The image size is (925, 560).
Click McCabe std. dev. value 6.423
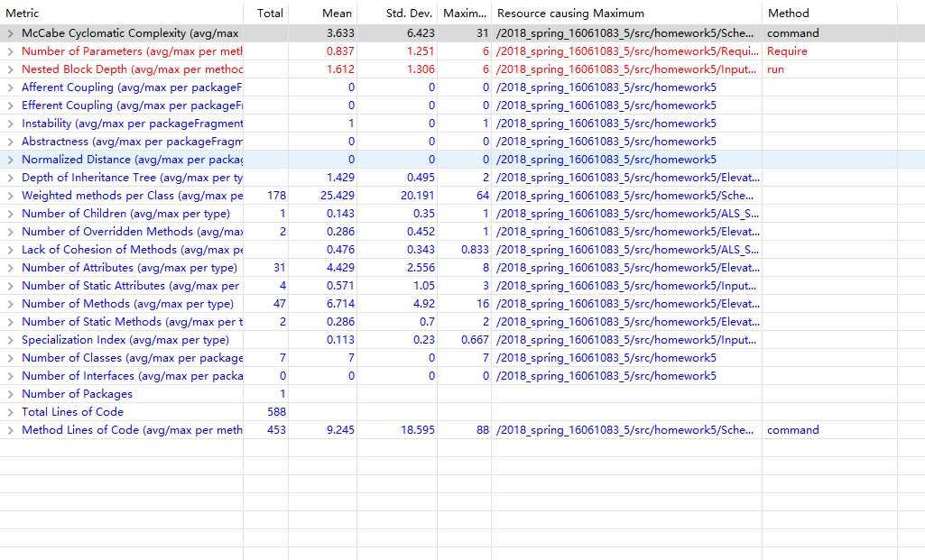[421, 33]
